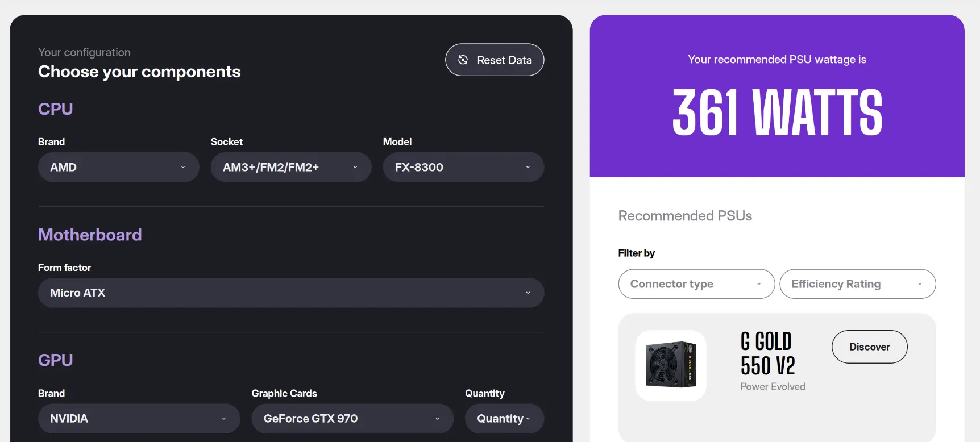Viewport: 980px width, 442px height.
Task: Click the Graphic Cards label
Action: (x=284, y=394)
